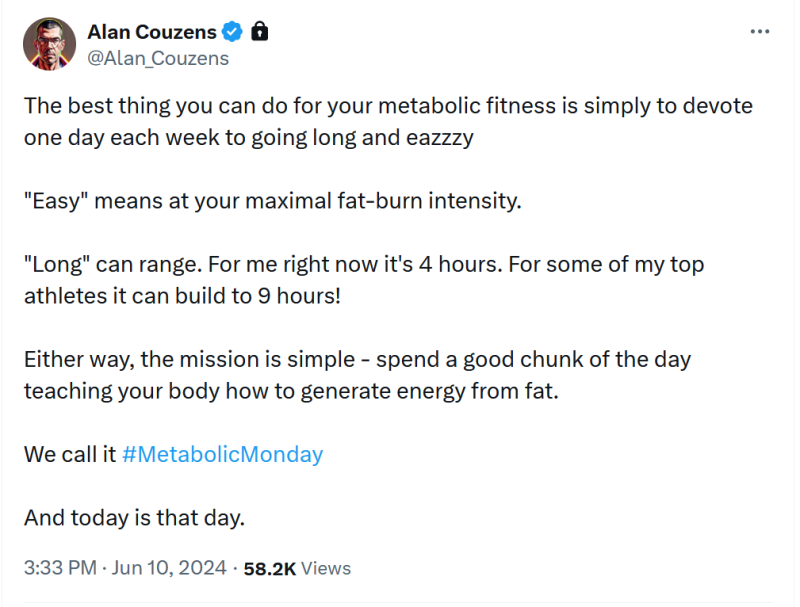Open the #MetabolicMonday hashtag
Screen dimensions: 800x607
222,454
